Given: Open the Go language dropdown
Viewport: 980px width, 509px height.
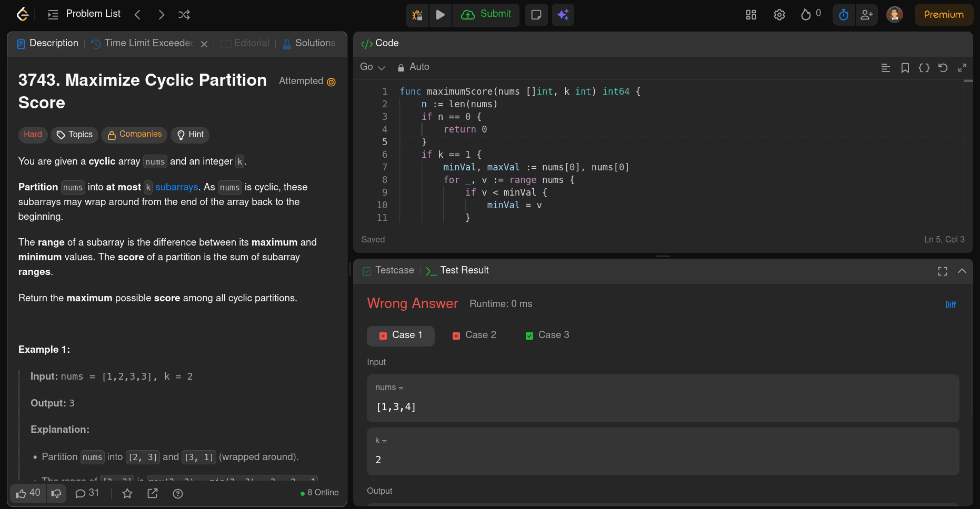Looking at the screenshot, I should click(372, 67).
